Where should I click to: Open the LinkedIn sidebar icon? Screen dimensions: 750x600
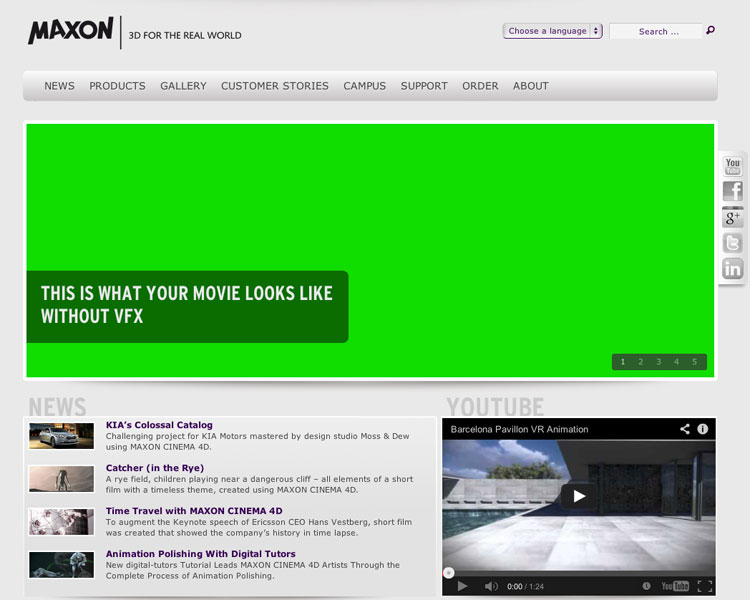point(732,268)
